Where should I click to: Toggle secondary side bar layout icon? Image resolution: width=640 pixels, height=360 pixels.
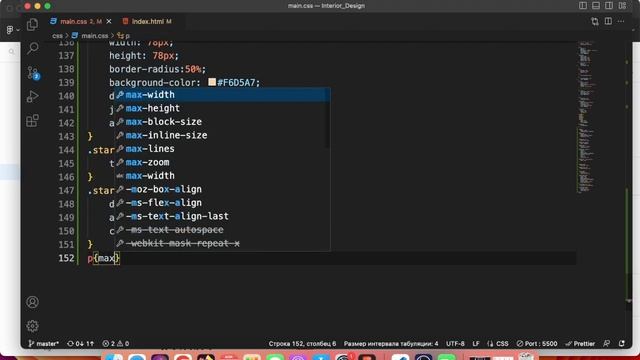pos(609,6)
